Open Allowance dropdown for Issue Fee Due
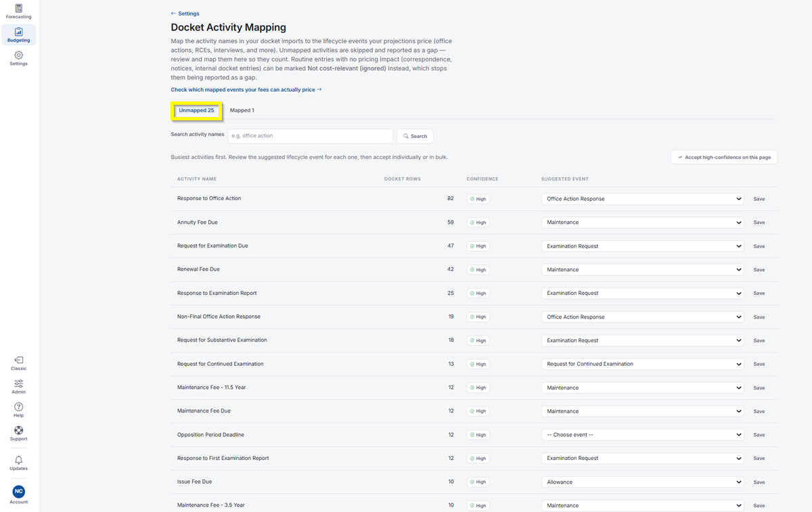The width and height of the screenshot is (812, 512). 643,482
